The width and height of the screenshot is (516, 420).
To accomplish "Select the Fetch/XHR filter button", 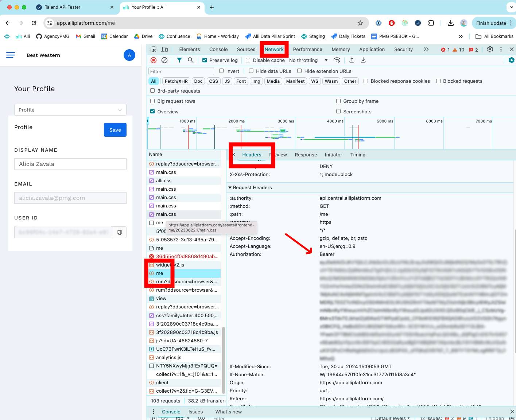I will 176,81.
